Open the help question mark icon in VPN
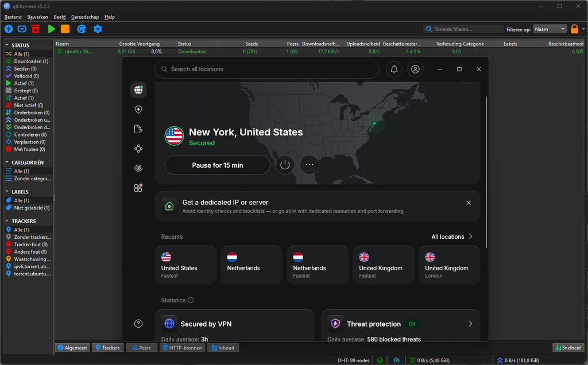Image resolution: width=588 pixels, height=365 pixels. tap(138, 324)
